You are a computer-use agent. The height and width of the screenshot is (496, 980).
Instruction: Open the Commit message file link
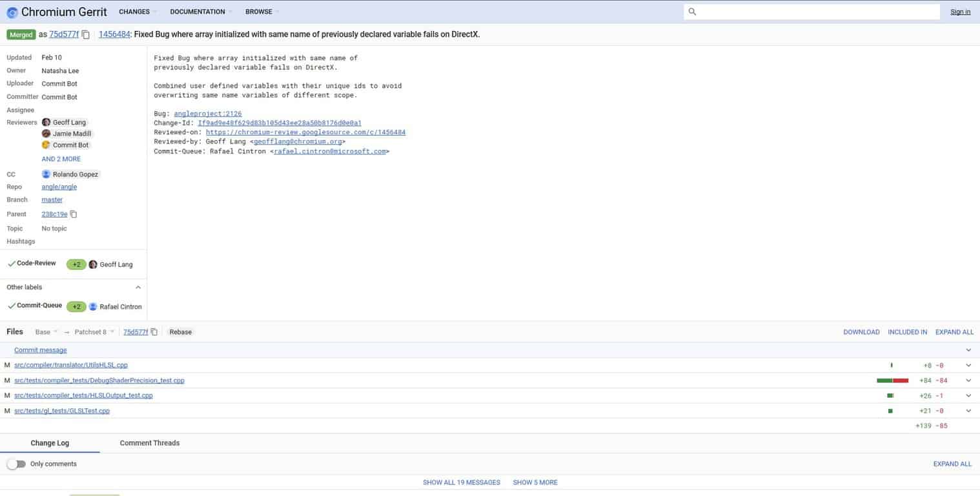41,350
